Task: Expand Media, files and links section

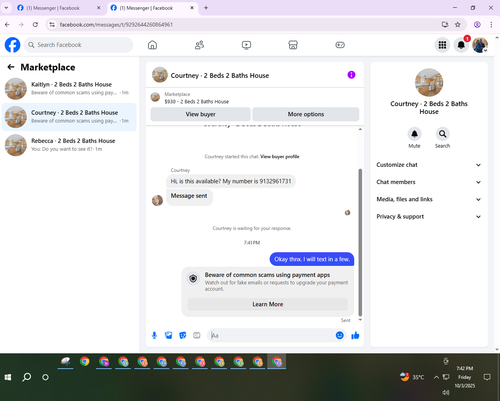Action: click(x=429, y=199)
